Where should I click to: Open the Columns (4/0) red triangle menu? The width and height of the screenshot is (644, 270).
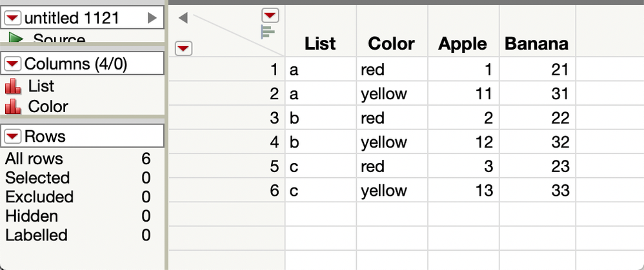pos(14,64)
